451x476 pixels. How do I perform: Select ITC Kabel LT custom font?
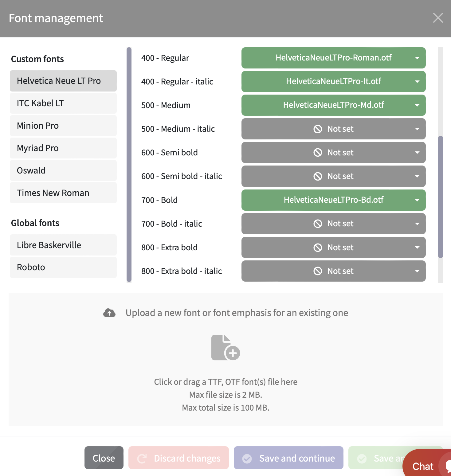[x=63, y=103]
